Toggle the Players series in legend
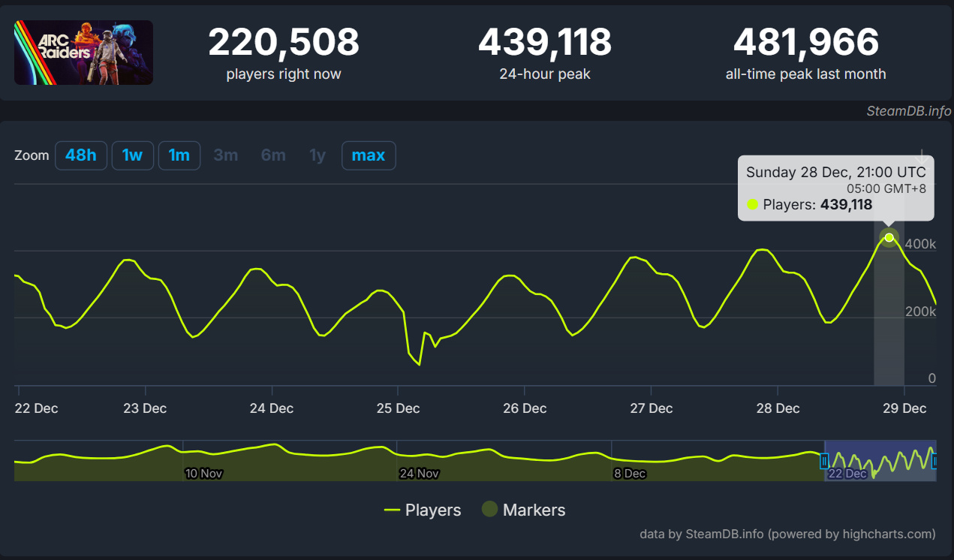954x560 pixels. [423, 510]
